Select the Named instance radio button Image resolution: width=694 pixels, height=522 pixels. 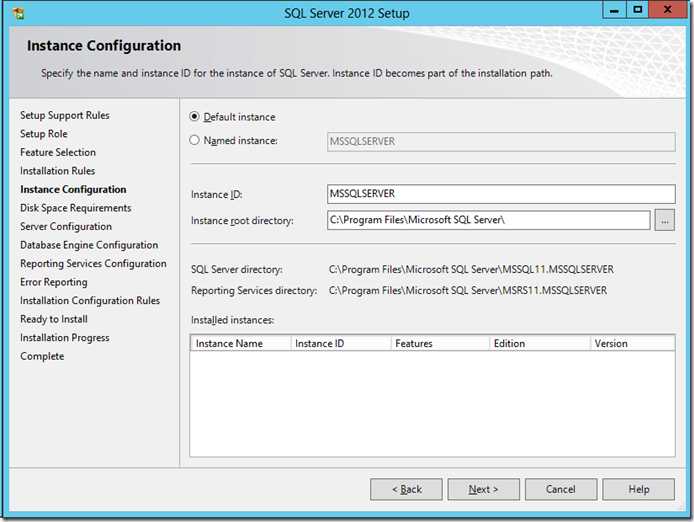(194, 140)
